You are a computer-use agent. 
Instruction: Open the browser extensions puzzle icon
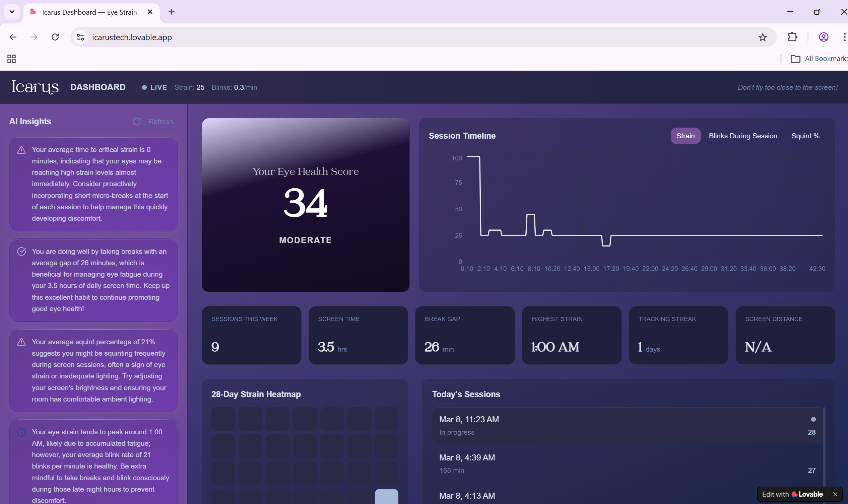tap(792, 37)
